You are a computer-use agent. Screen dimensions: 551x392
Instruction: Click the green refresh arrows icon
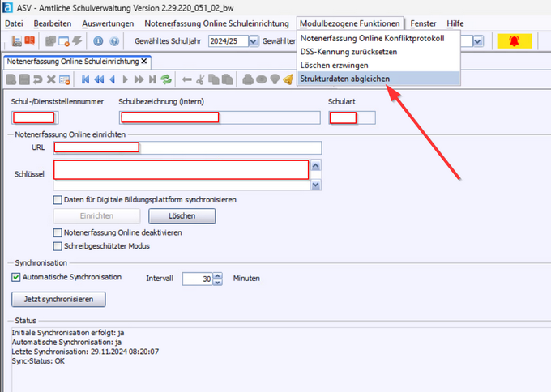166,79
